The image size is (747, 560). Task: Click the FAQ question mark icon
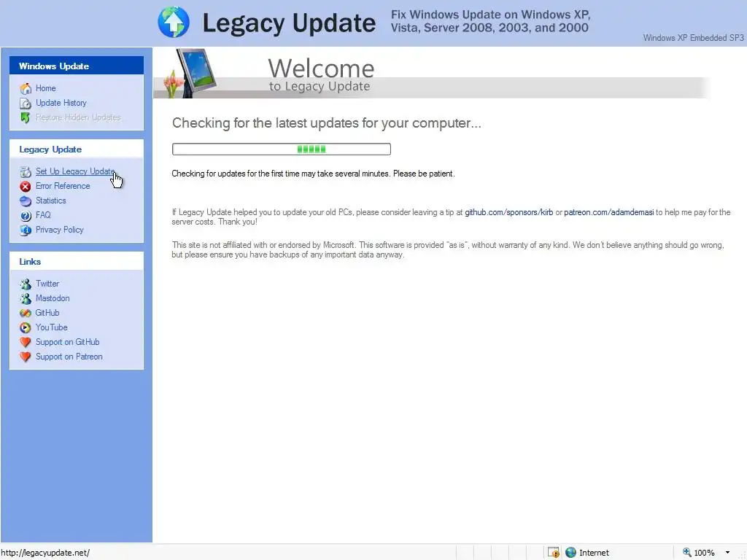click(26, 215)
